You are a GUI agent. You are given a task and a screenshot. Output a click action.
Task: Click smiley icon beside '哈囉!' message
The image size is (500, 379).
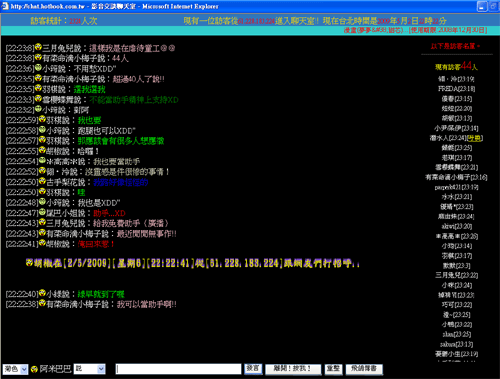42,150
